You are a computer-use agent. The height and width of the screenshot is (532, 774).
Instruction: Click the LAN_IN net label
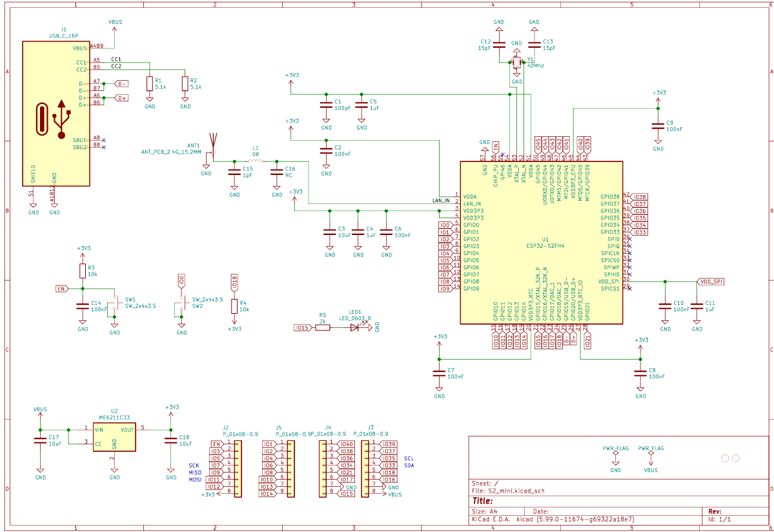[440, 201]
